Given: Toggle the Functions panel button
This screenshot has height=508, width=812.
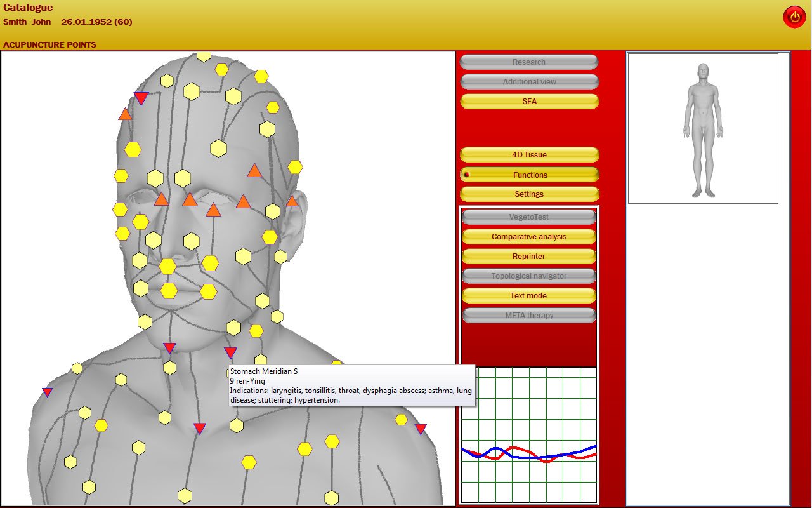Looking at the screenshot, I should [x=529, y=175].
